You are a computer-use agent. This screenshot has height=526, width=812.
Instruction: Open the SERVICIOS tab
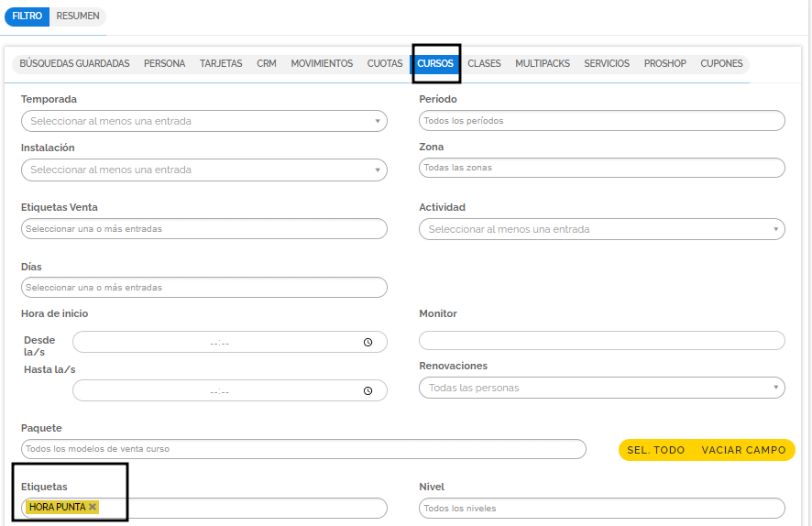pyautogui.click(x=607, y=63)
